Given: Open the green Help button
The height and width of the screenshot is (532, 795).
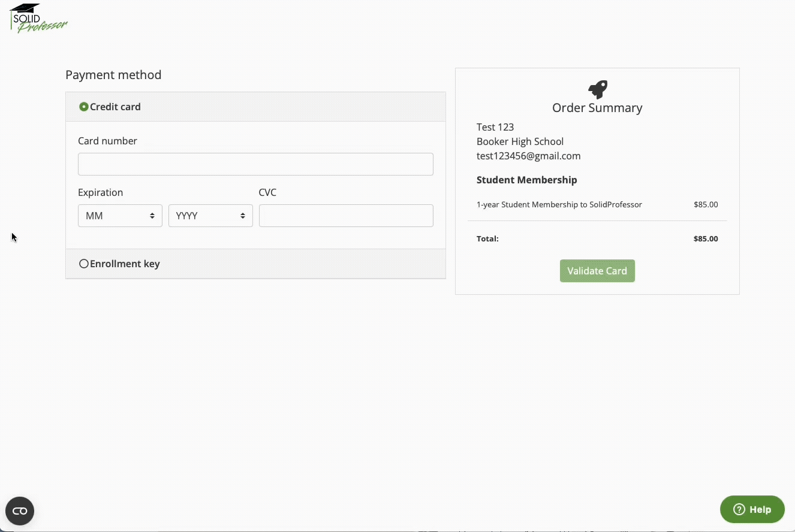Looking at the screenshot, I should point(752,509).
